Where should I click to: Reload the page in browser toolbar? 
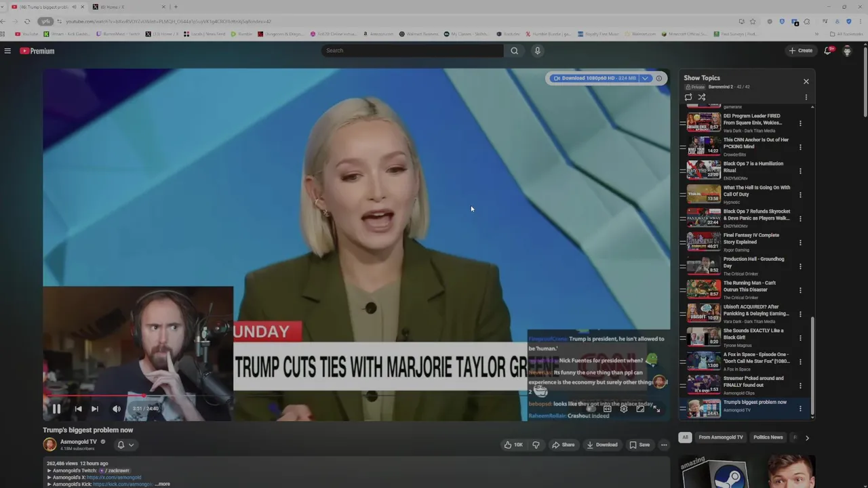[27, 21]
